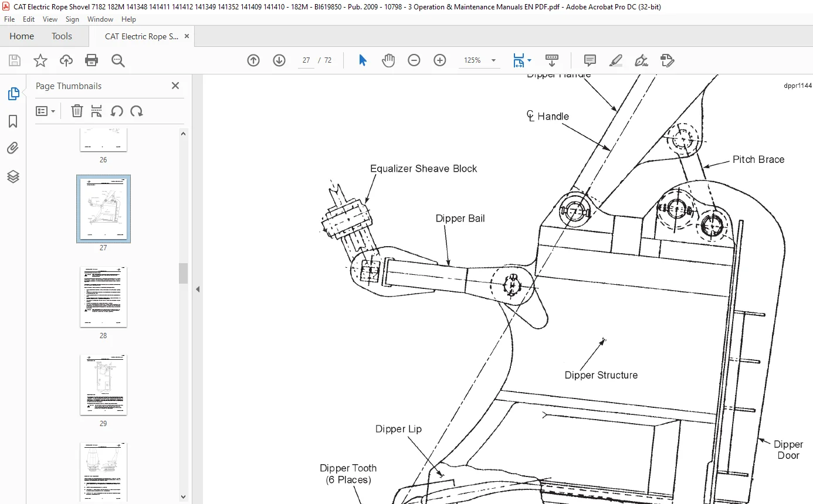Go to next page arrow
The width and height of the screenshot is (813, 504).
point(279,60)
